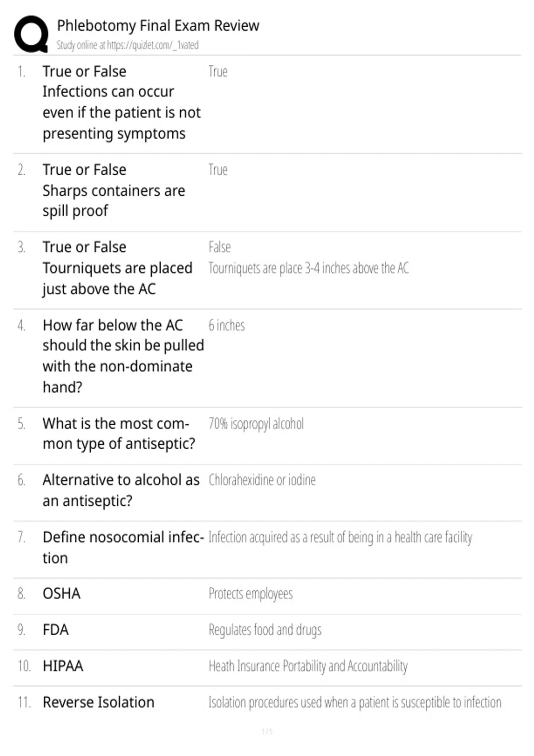
Task: Click the question about pulling skin below AC
Action: [x=123, y=356]
